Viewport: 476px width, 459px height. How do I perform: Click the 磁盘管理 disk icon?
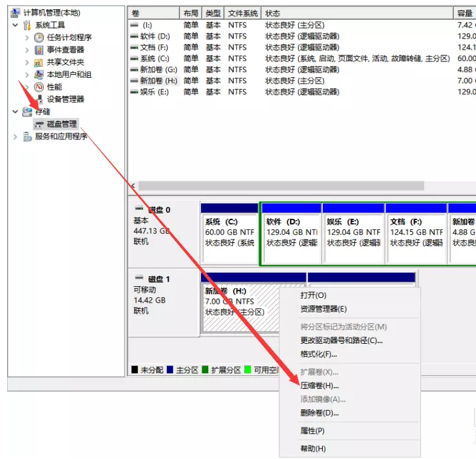tap(39, 124)
